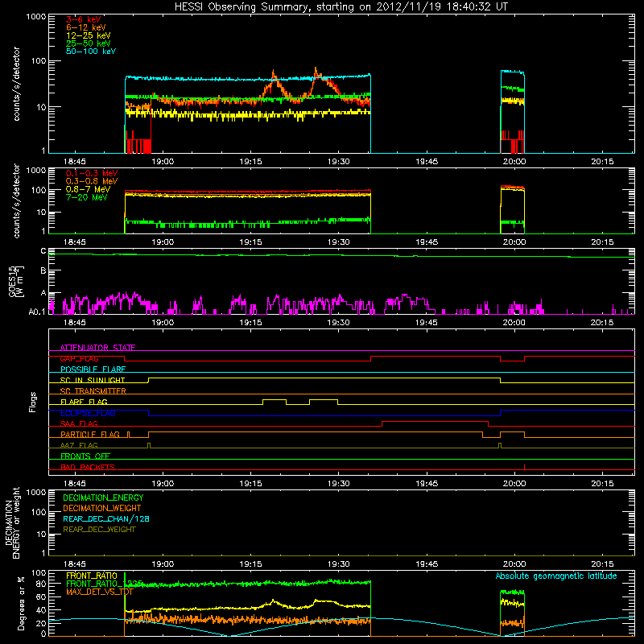
Task: Click the DECIMATION_ENERGY legend label
Action: click(x=103, y=497)
